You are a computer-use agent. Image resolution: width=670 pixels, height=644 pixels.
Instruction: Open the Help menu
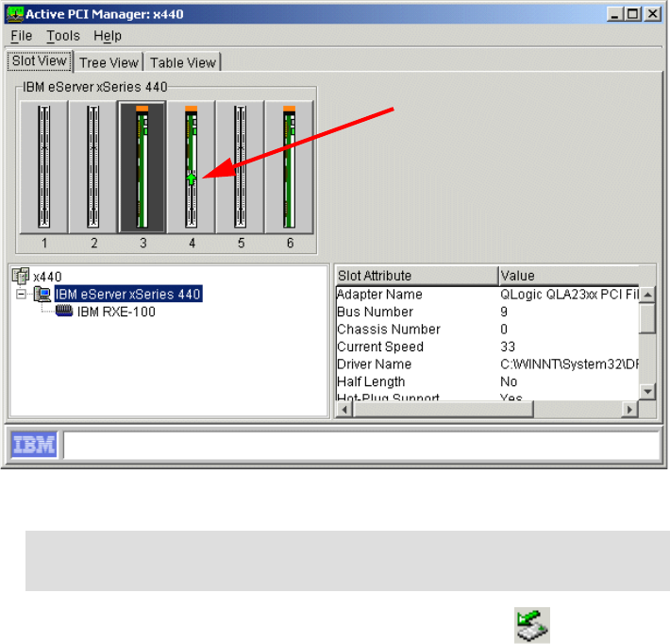coord(108,36)
